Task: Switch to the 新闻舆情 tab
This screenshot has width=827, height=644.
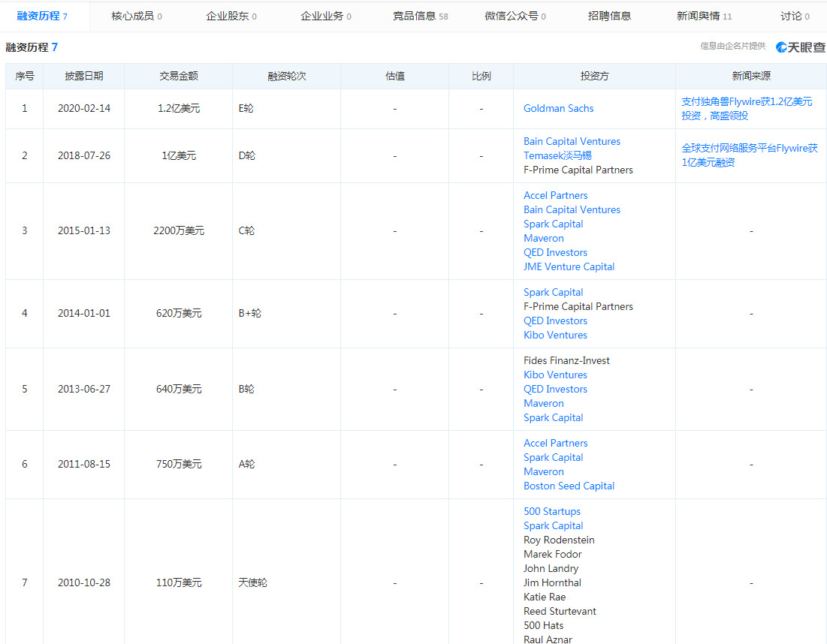Action: point(704,17)
